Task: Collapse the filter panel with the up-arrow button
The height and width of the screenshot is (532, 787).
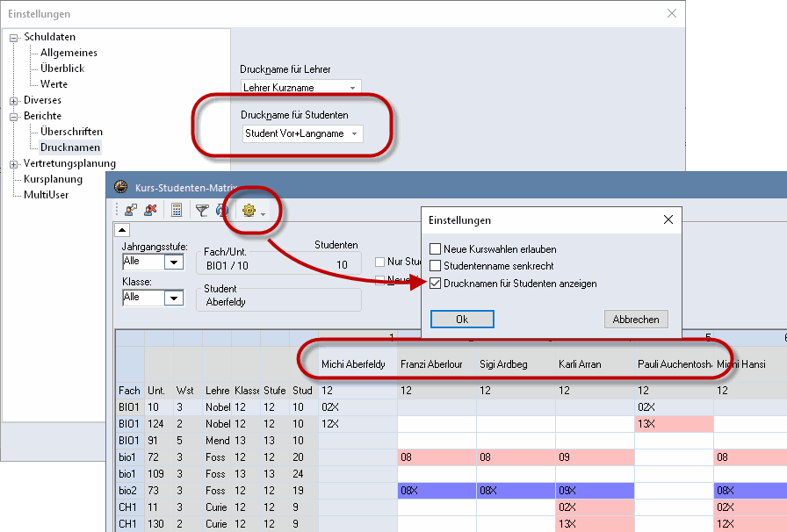Action: coord(122,230)
